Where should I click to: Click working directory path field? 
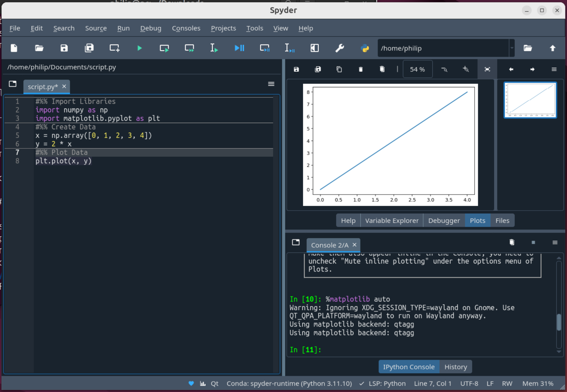coord(443,48)
